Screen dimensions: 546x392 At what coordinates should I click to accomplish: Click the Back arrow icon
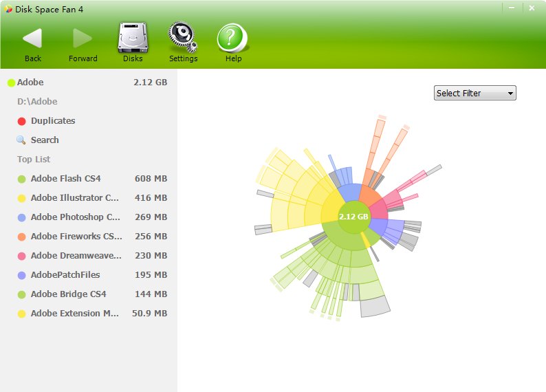32,39
